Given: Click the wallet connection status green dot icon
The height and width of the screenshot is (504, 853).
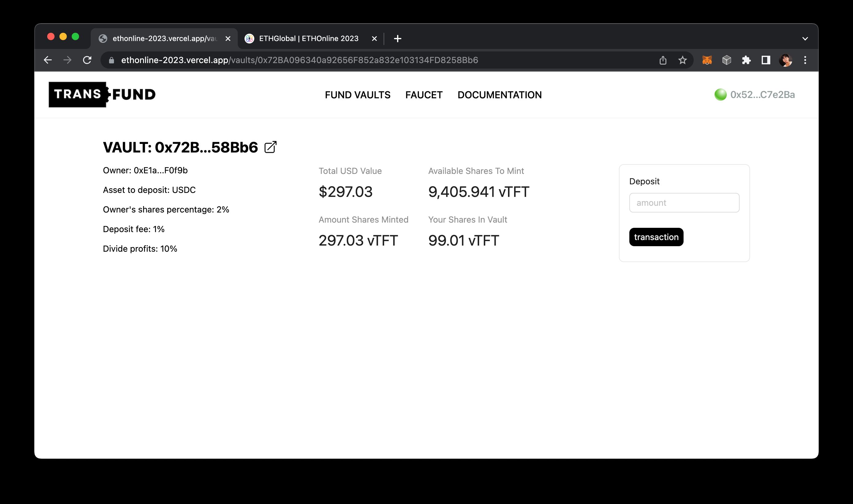Looking at the screenshot, I should (x=719, y=94).
